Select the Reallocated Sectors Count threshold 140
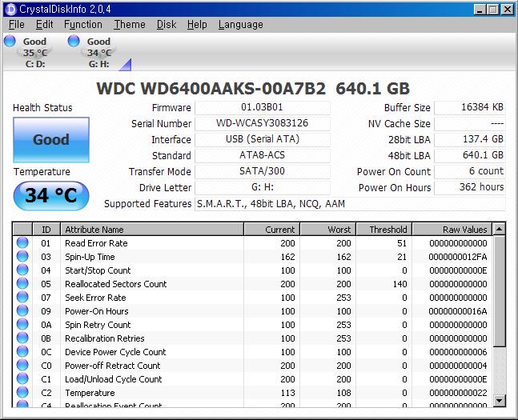The image size is (518, 420). tap(400, 284)
